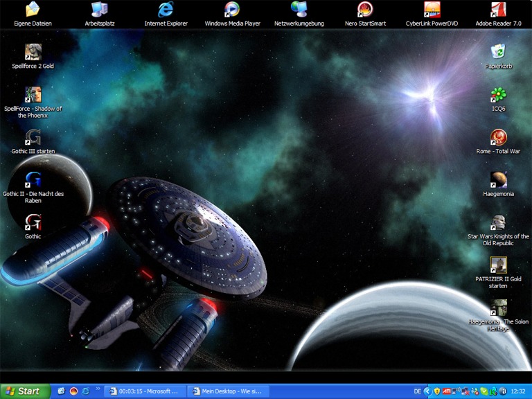Open the ICQ6 desktop icon
The height and width of the screenshot is (399, 532).
[x=498, y=95]
